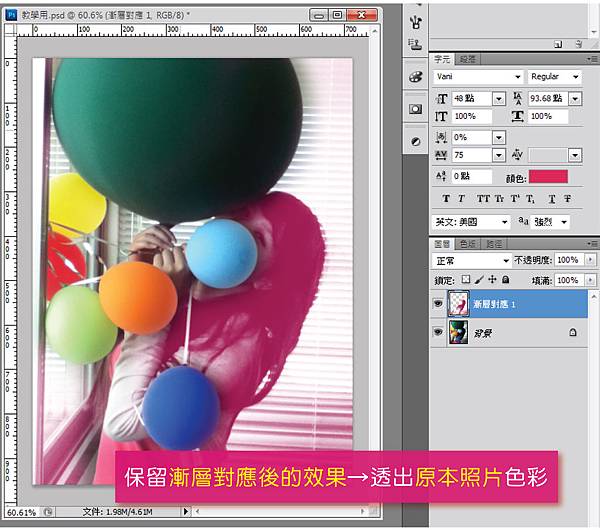Select the 漸層對應 1 layer thumbnail
The width and height of the screenshot is (600, 530).
click(x=458, y=304)
